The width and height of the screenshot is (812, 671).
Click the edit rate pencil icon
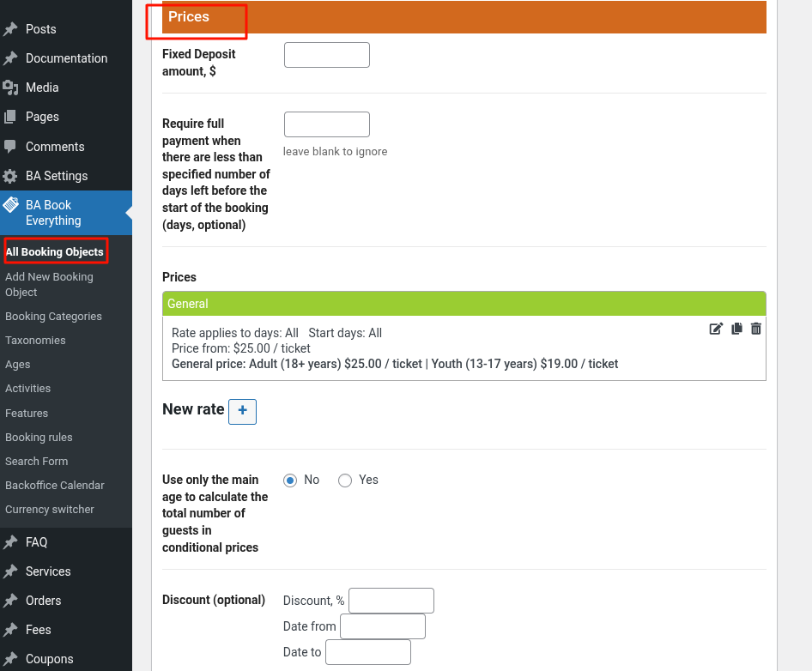point(716,329)
